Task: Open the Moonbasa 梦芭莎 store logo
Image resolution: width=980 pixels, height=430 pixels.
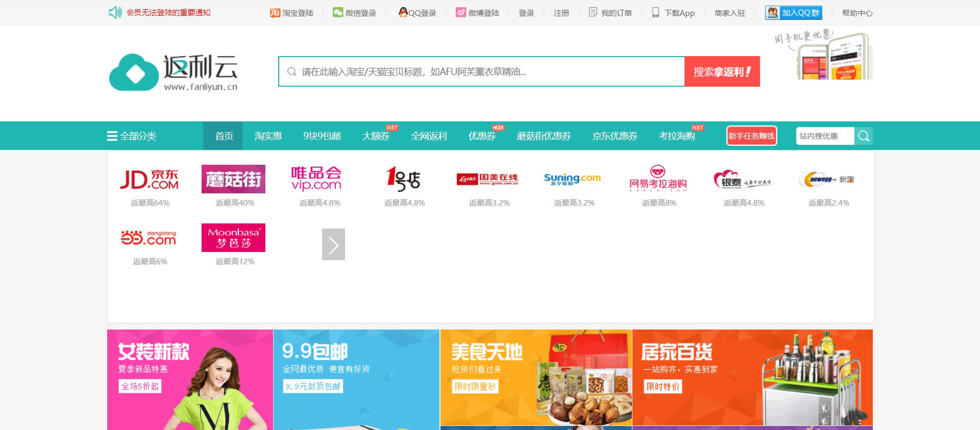Action: (233, 238)
